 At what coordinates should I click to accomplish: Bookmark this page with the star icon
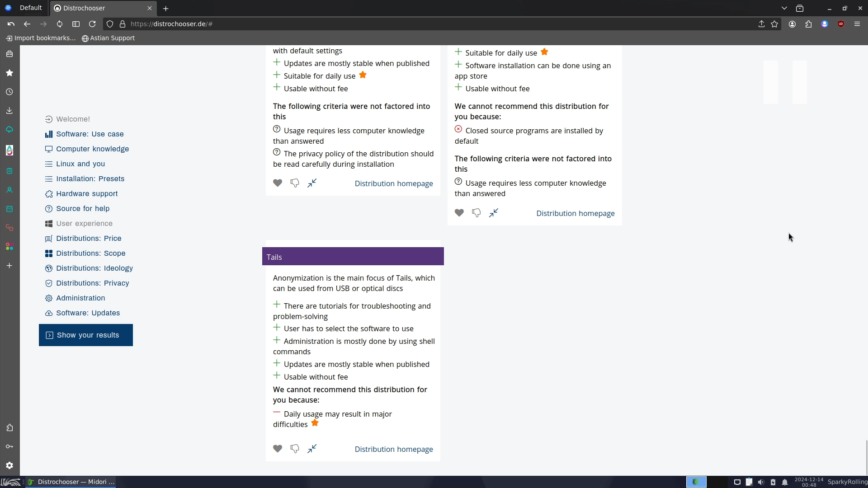point(774,24)
